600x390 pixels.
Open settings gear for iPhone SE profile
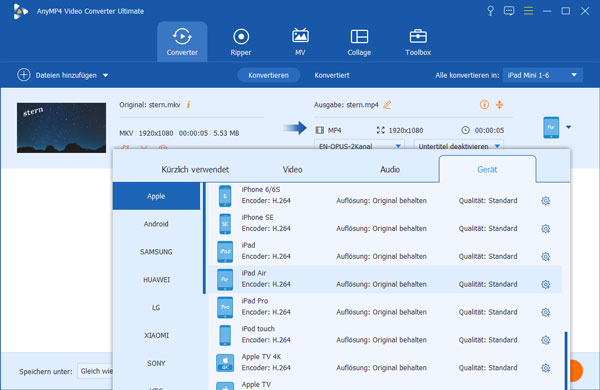pos(546,228)
